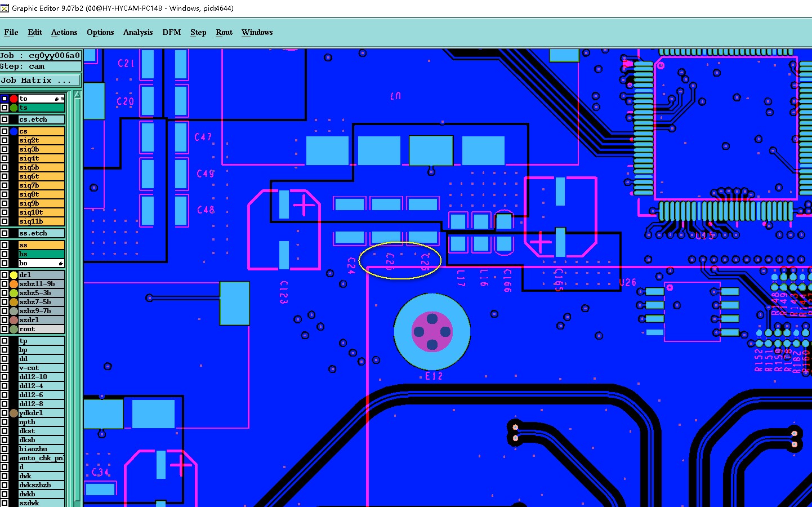Toggle checkbox for layer v-cut
Screen dimensions: 812x507
(x=5, y=368)
